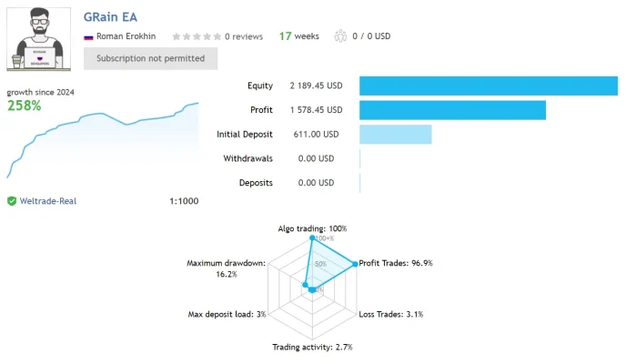
Task: Open the GRain EA signal title
Action: (x=110, y=17)
